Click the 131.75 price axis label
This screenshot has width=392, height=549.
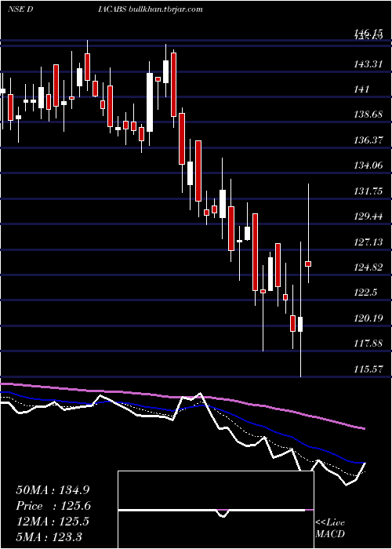pos(368,191)
